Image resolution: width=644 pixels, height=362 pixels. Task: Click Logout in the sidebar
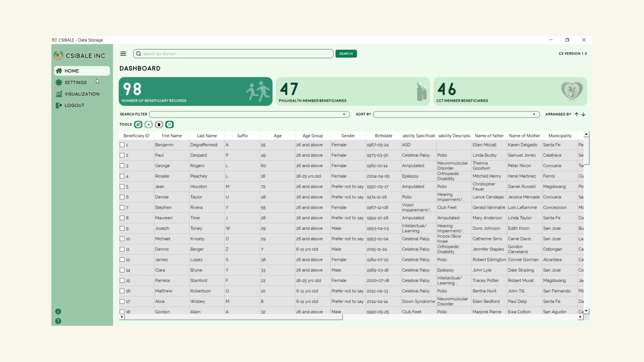pyautogui.click(x=74, y=105)
